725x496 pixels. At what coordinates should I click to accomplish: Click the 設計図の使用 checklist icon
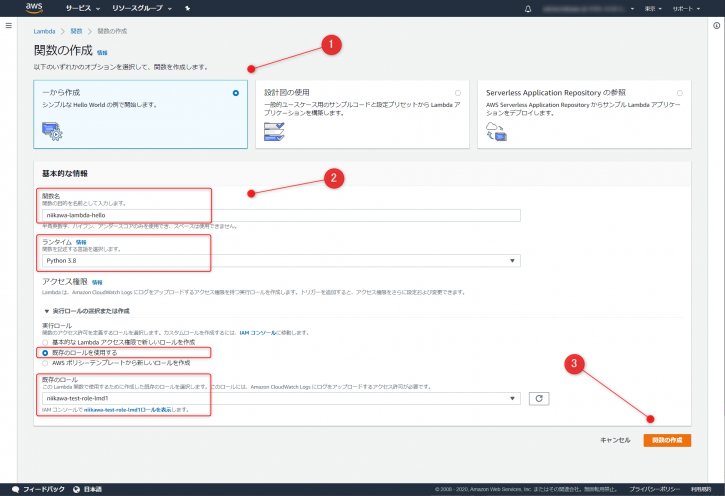coord(274,131)
